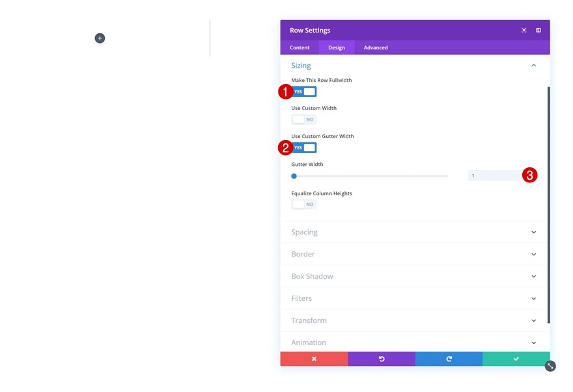Open the responsive preview focus icon
This screenshot has height=392, width=573.
click(524, 31)
